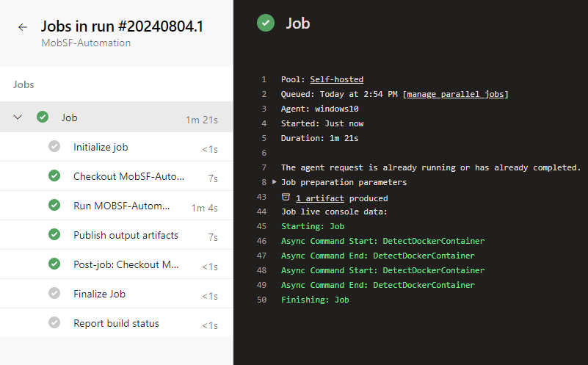Screen dimensions: 588x365
Task: Open the Publish output artifacts step
Action: pyautogui.click(x=116, y=235)
